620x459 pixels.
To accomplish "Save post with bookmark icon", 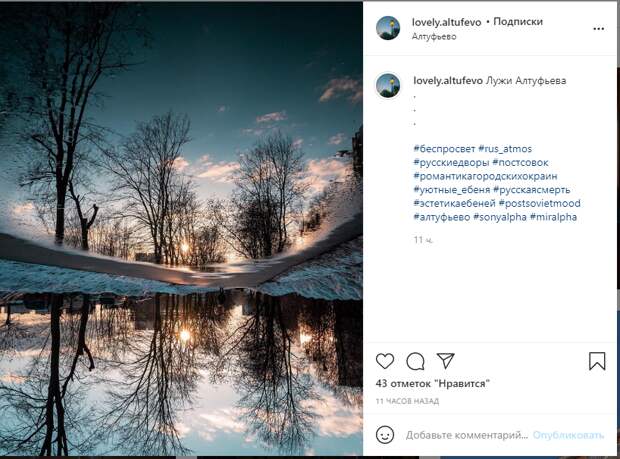I will (x=597, y=361).
